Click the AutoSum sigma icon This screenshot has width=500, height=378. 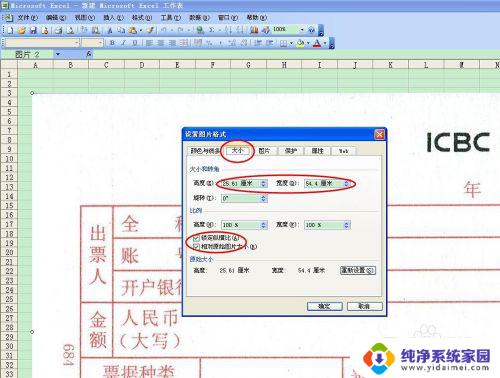tap(211, 30)
